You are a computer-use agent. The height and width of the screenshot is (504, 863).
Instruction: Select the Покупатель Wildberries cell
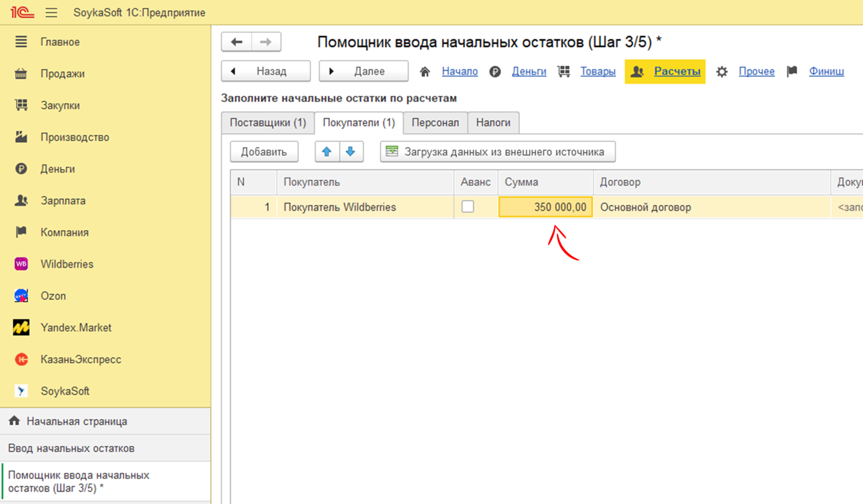(x=365, y=207)
